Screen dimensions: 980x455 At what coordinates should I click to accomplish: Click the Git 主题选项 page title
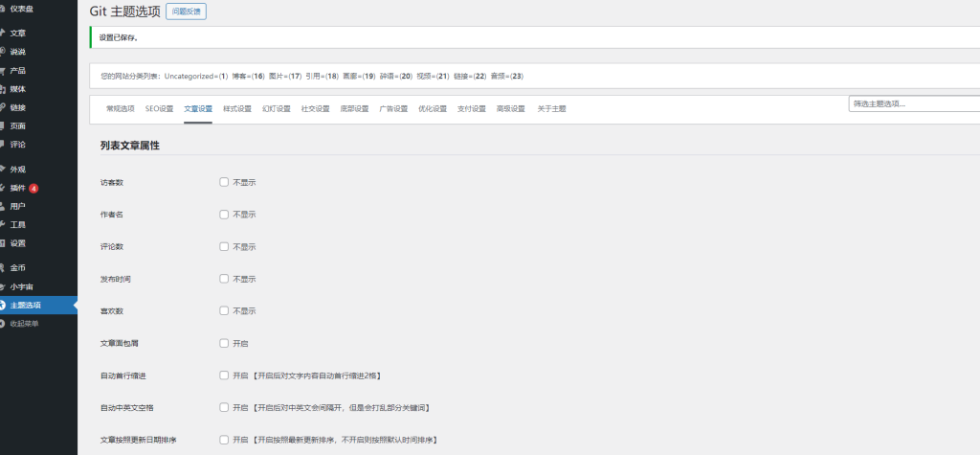click(x=125, y=11)
